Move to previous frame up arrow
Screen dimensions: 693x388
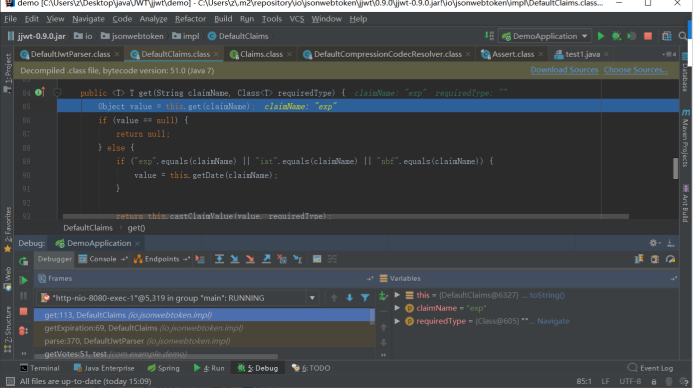click(334, 298)
